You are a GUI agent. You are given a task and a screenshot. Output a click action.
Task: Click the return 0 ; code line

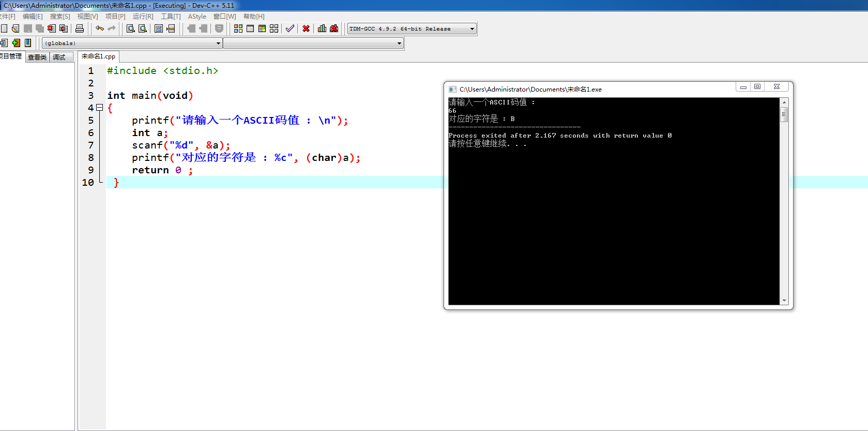(x=162, y=170)
